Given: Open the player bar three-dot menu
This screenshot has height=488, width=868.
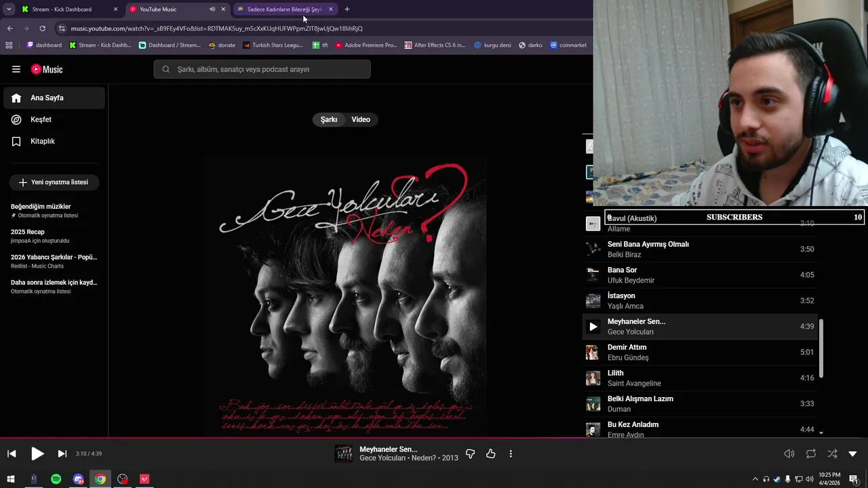Looking at the screenshot, I should (x=511, y=453).
